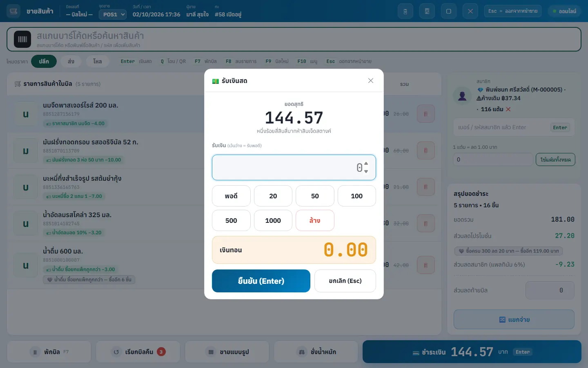
Task: Delete น้ำอัดลมรสโคล่า item with trash icon
Action: pos(426,224)
